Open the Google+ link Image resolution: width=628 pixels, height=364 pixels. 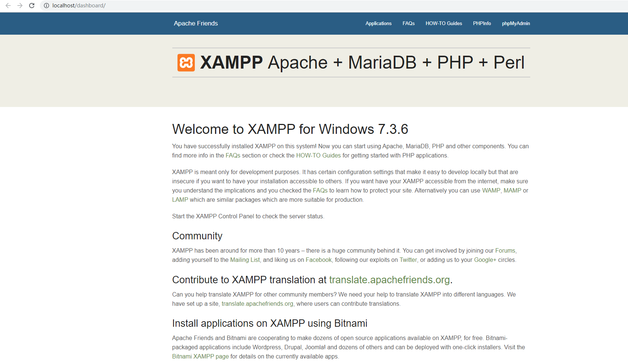(485, 260)
